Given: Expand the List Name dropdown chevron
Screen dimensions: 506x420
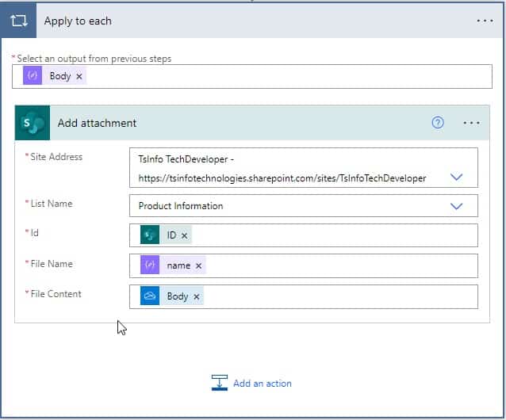Looking at the screenshot, I should coord(456,206).
